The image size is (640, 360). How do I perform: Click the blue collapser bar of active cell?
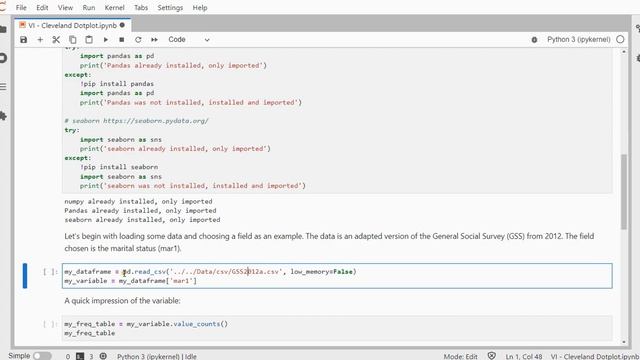point(25,276)
